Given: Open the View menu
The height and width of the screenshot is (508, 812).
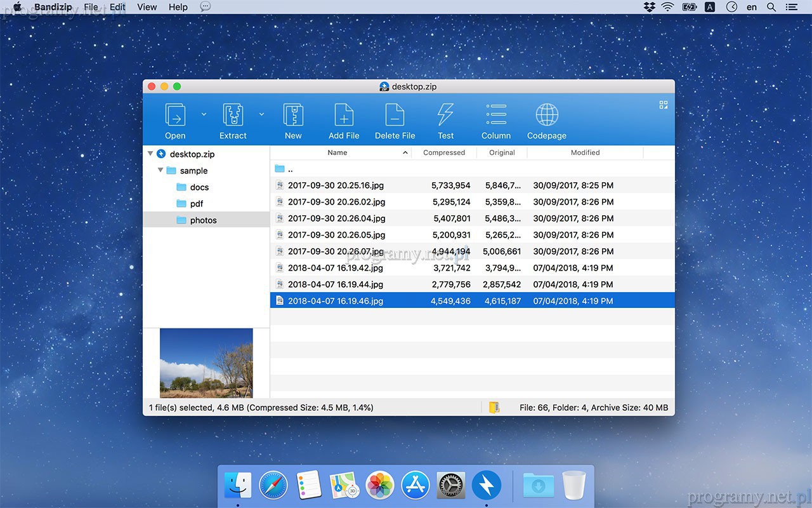Looking at the screenshot, I should pos(147,7).
